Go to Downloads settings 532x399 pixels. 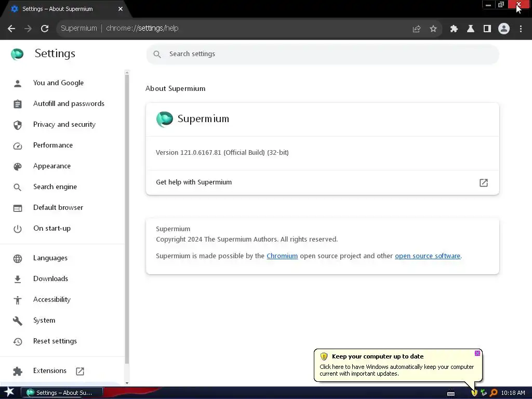pyautogui.click(x=50, y=278)
